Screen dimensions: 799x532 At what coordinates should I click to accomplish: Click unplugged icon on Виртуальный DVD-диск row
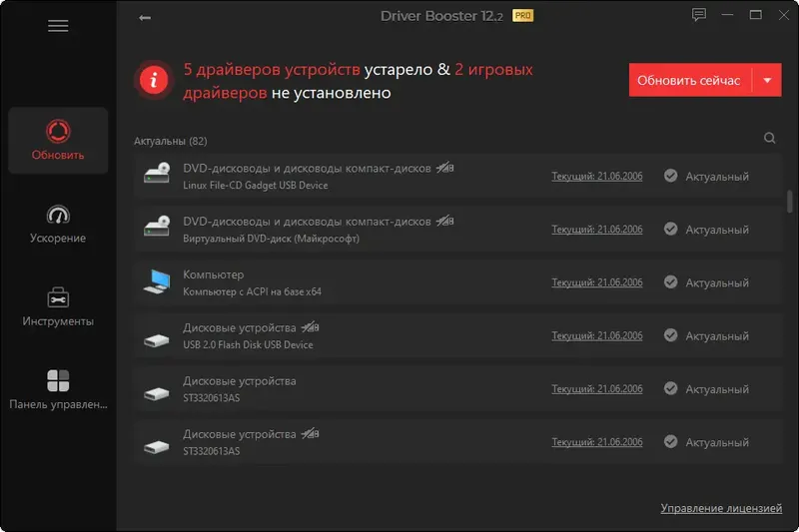444,221
